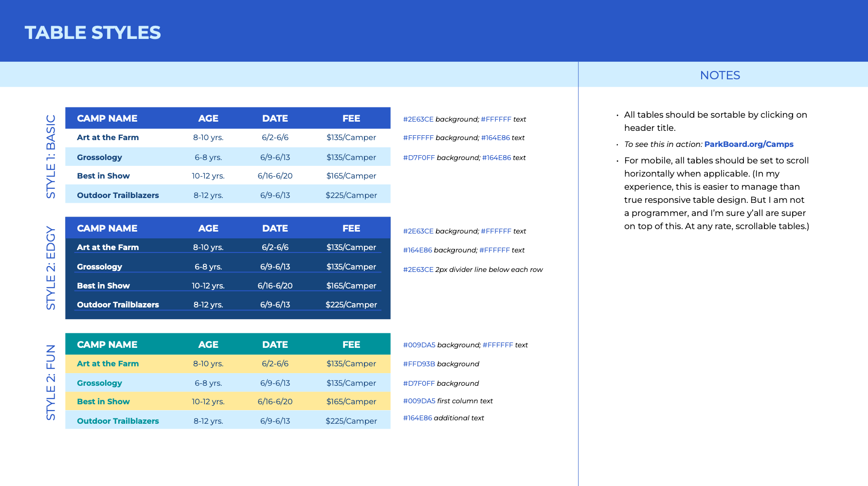This screenshot has width=868, height=486.
Task: Sort Edgy table by AGE header
Action: [x=208, y=228]
